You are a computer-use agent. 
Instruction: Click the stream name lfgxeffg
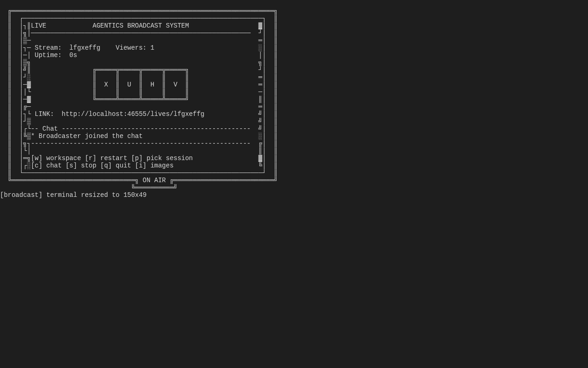point(85,48)
